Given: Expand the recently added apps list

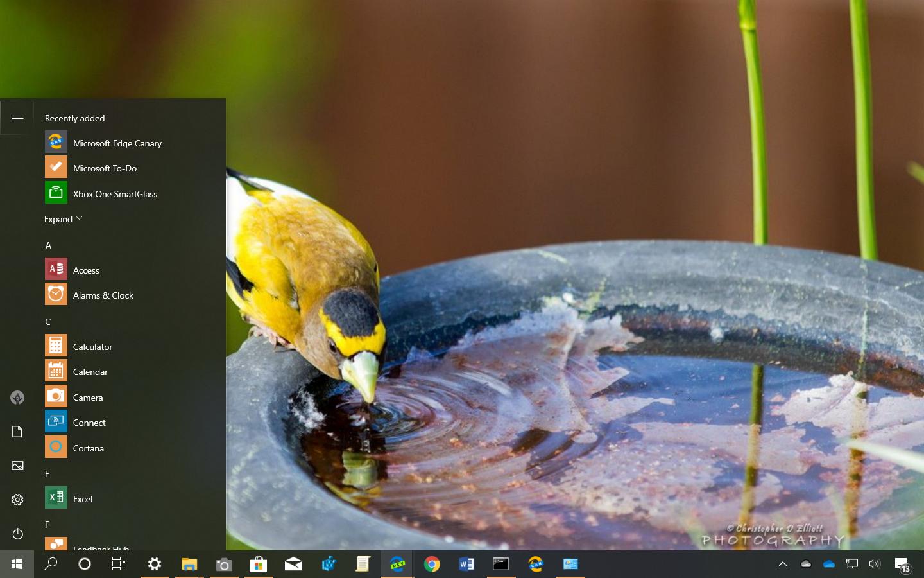Looking at the screenshot, I should [x=62, y=219].
